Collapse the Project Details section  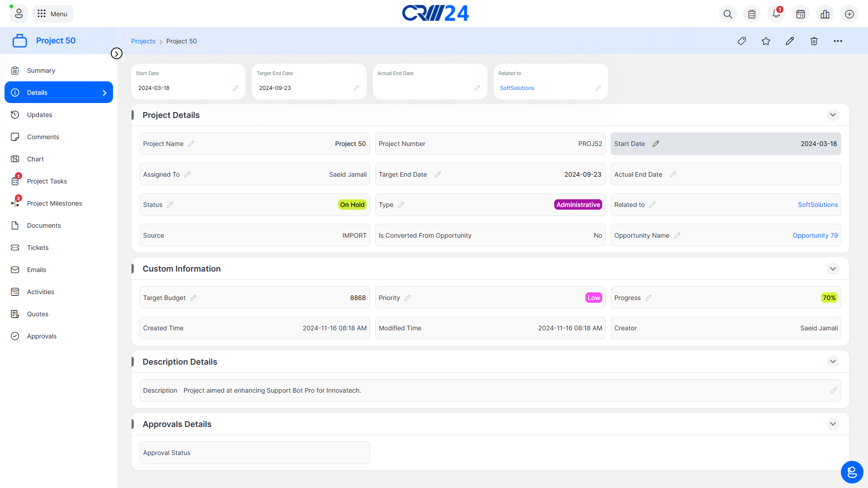tap(833, 115)
